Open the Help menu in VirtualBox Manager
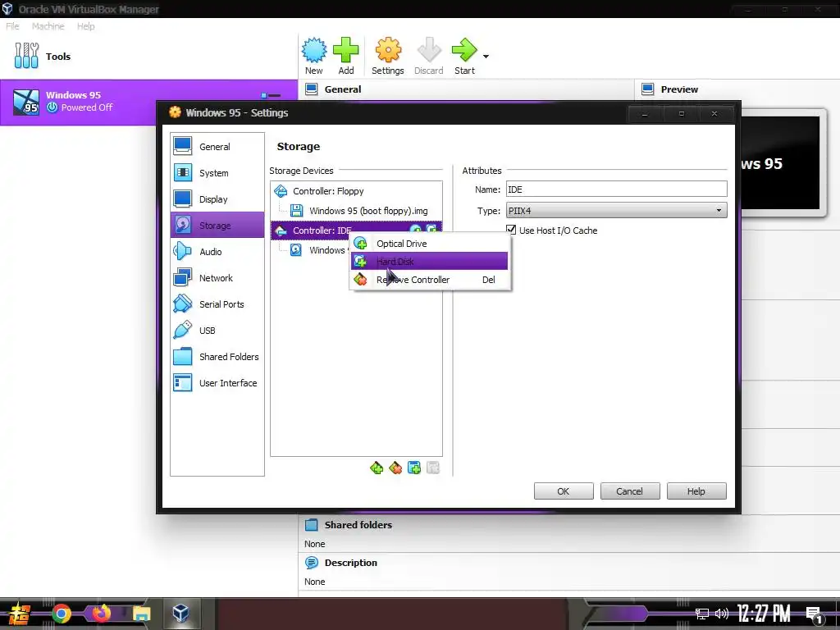 click(x=85, y=26)
